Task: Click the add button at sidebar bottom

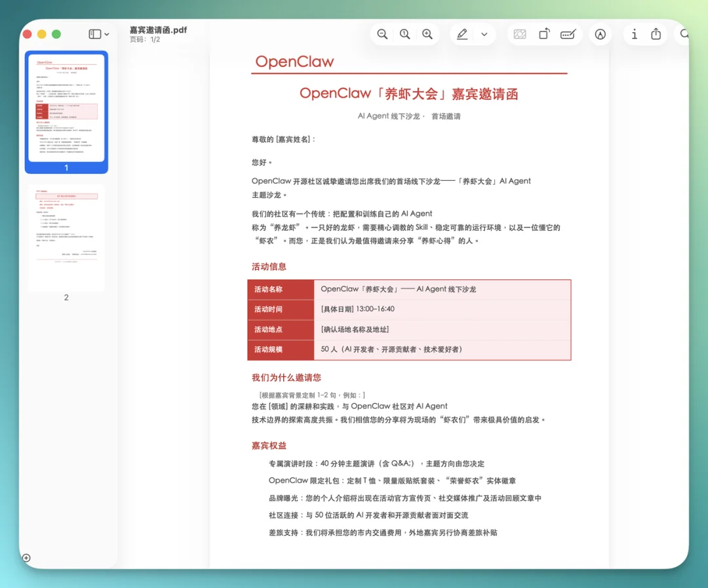Action: 26,558
